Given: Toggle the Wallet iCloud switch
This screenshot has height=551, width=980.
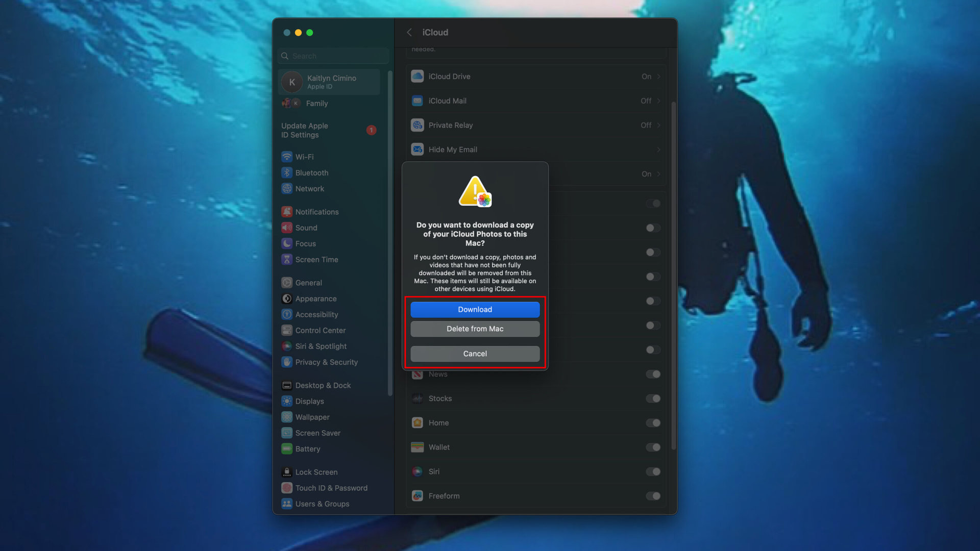Looking at the screenshot, I should tap(653, 447).
